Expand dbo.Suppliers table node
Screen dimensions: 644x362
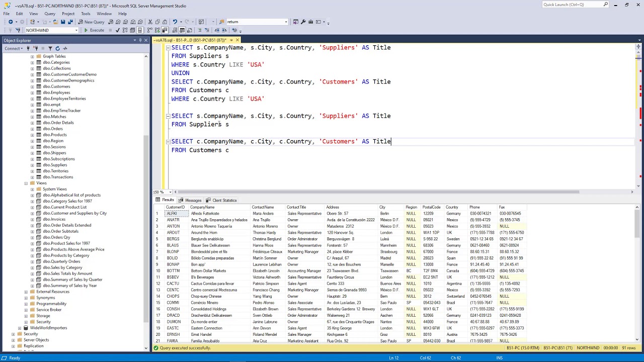point(32,165)
